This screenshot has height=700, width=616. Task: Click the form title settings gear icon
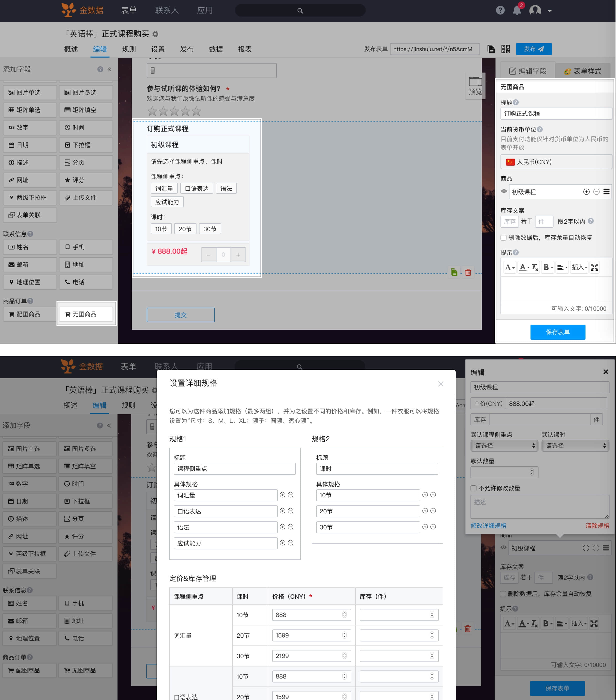tap(155, 34)
